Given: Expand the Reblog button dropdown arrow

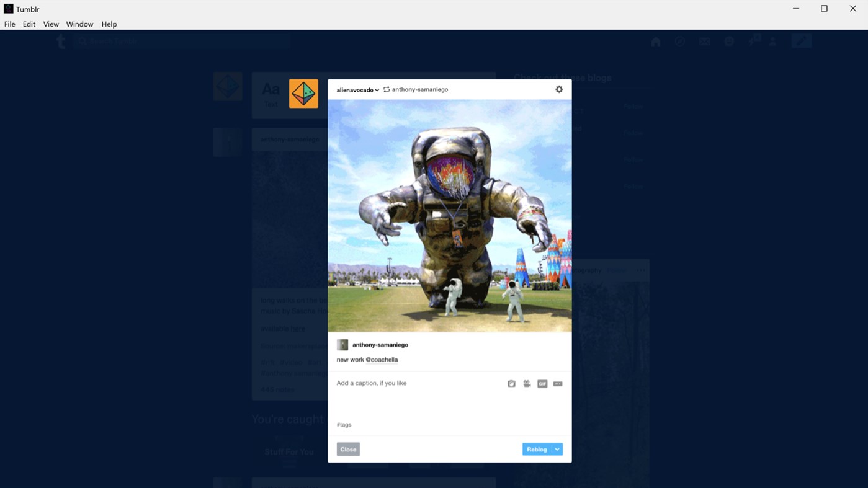Looking at the screenshot, I should 557,449.
